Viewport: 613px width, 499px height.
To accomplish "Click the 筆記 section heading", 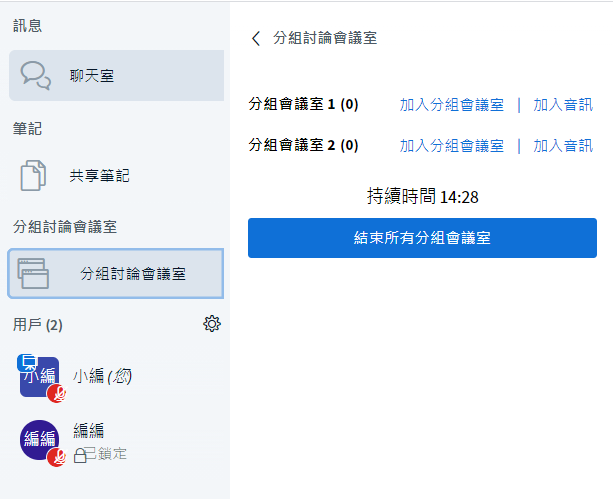I will 27,129.
